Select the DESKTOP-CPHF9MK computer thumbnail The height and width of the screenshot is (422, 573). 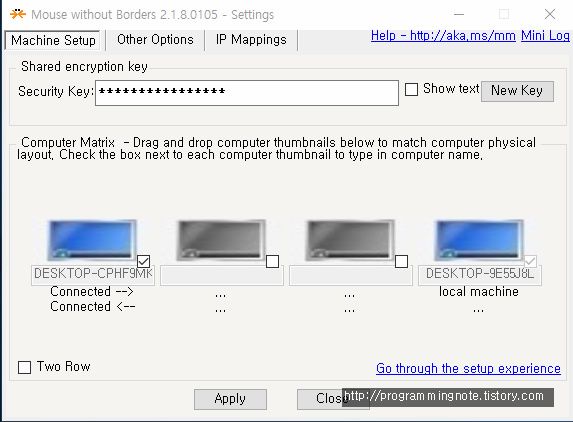(92, 240)
